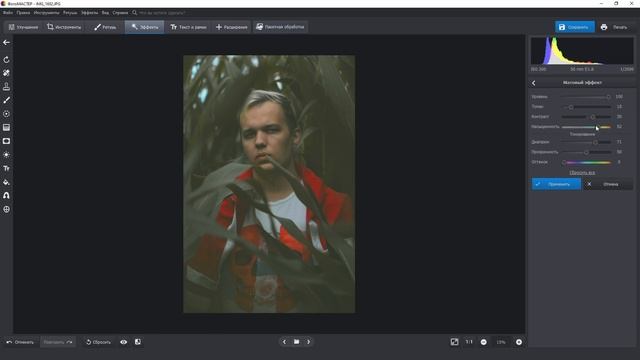Show next image with right chevron
This screenshot has height=360, width=640.
(x=309, y=342)
